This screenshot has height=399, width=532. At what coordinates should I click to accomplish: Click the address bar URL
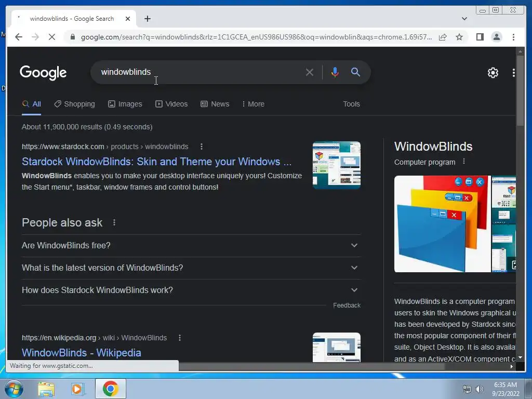pos(256,37)
